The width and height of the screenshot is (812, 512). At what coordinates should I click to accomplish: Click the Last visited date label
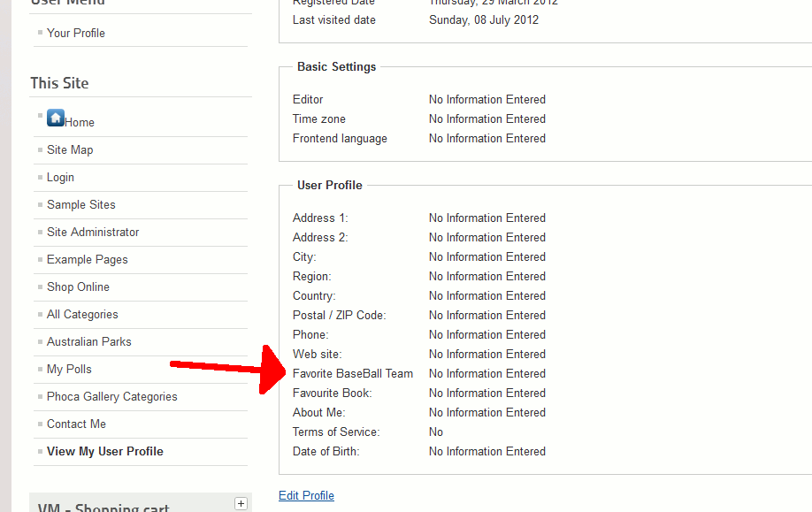pyautogui.click(x=334, y=20)
